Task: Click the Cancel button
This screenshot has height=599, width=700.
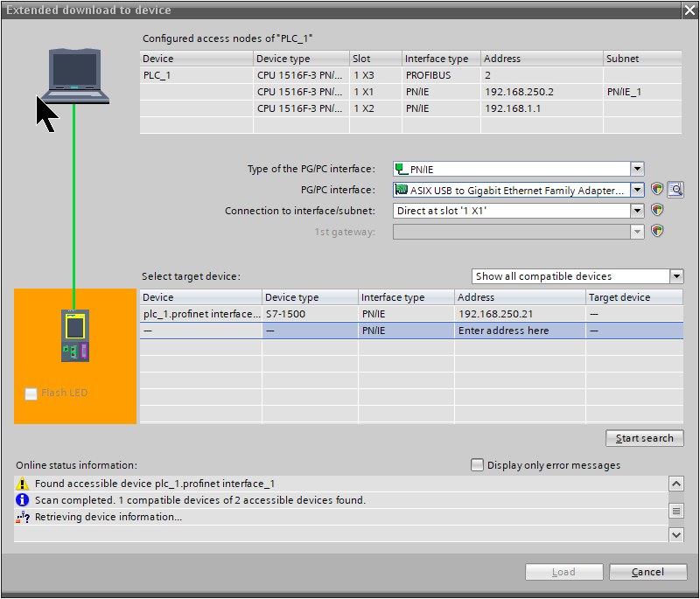Action: click(647, 572)
